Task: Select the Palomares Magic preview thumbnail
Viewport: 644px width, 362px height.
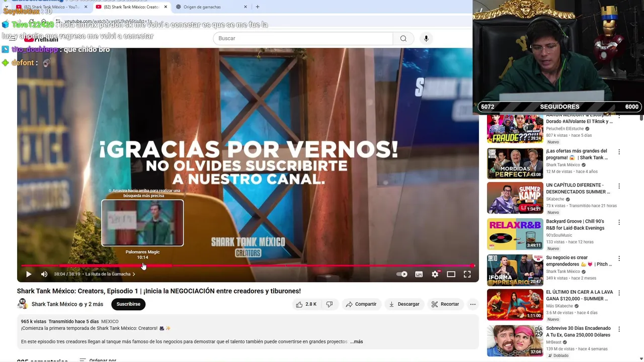Action: pos(142,223)
